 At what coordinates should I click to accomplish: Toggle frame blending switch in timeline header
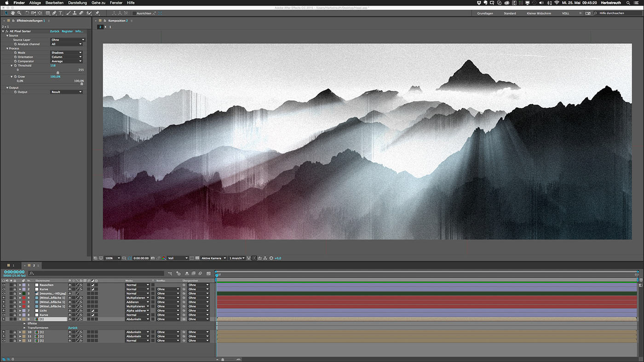(193, 273)
